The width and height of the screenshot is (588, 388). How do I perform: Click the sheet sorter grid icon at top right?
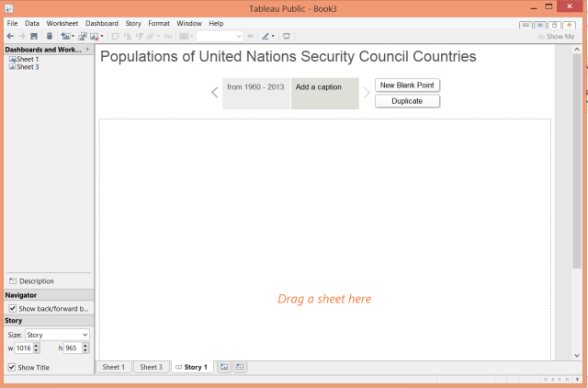coord(540,26)
